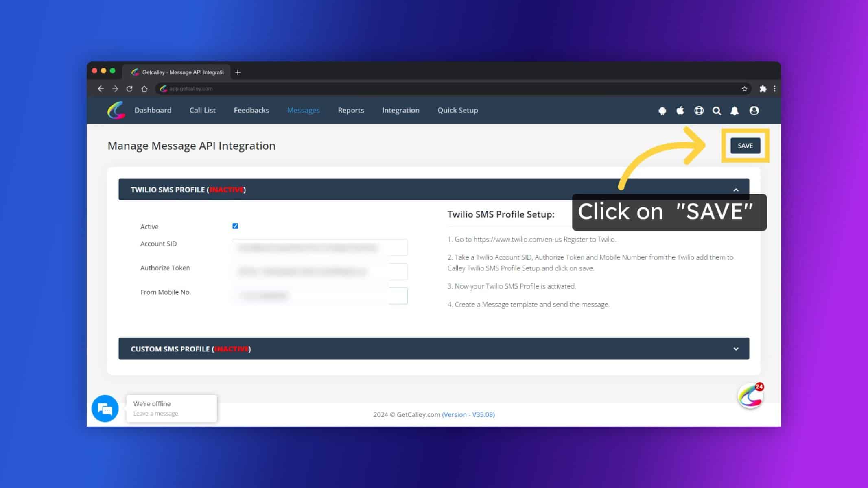The height and width of the screenshot is (488, 868).
Task: Click the GetCalley version link at footer
Action: (x=468, y=414)
